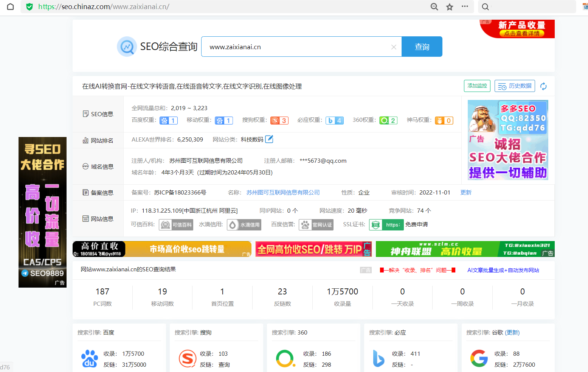The height and width of the screenshot is (372, 588).
Task: Click the SSL https certificate badge
Action: (x=386, y=225)
